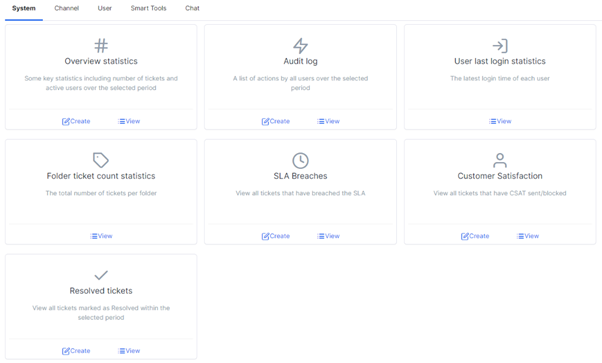
Task: Click the clock icon for SLA Breaches
Action: (300, 161)
